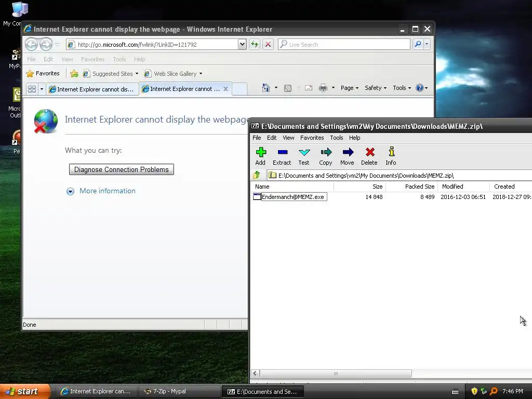Open recent pages dropdown next to Forward
Image resolution: width=532 pixels, height=399 pixels.
[x=57, y=45]
